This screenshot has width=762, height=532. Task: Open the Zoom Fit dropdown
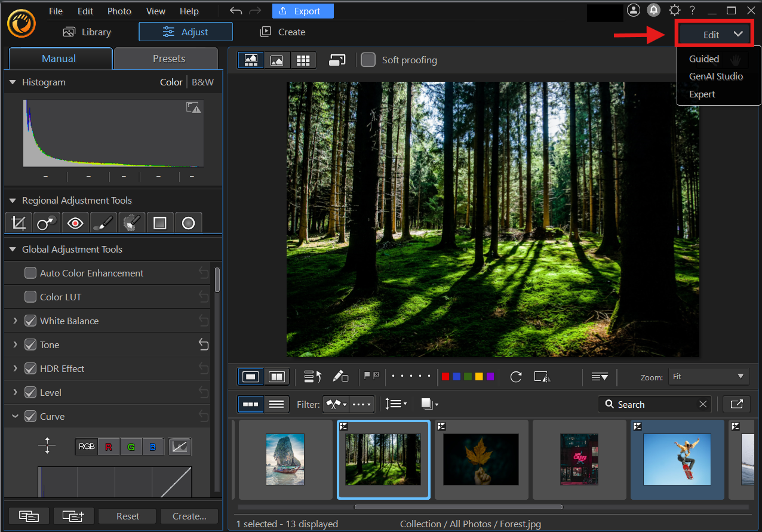coord(708,377)
